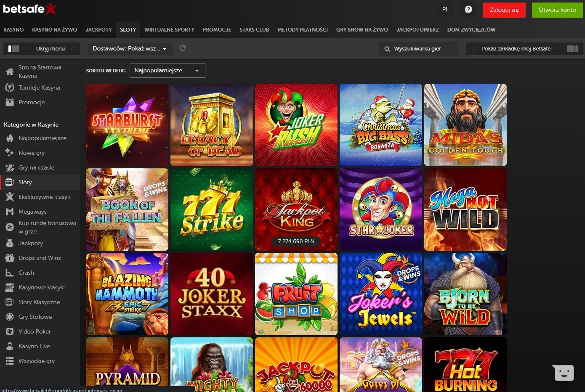Screen dimensions: 585x392
Task: Open the PL language selector
Action: [x=445, y=10]
